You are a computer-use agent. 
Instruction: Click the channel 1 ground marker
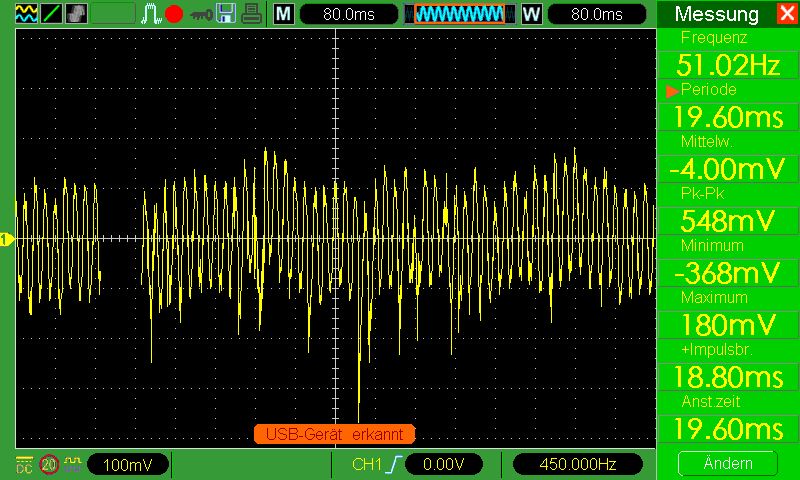7,239
